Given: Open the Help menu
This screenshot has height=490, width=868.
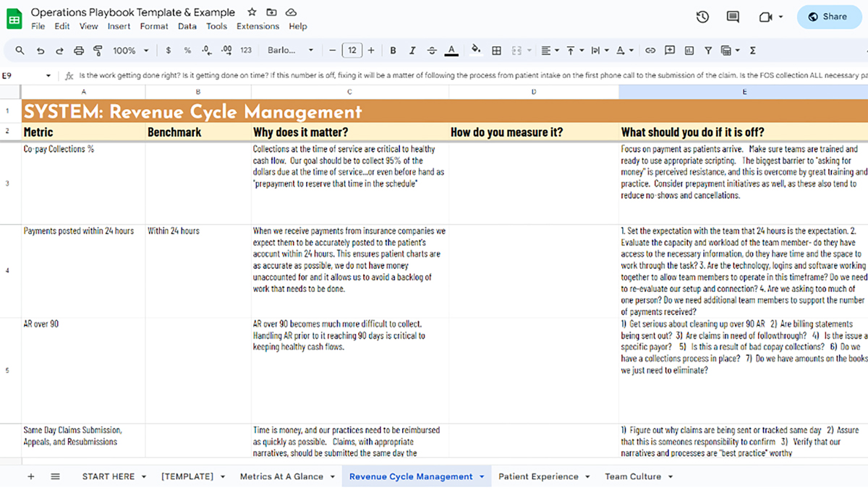Looking at the screenshot, I should tap(298, 26).
